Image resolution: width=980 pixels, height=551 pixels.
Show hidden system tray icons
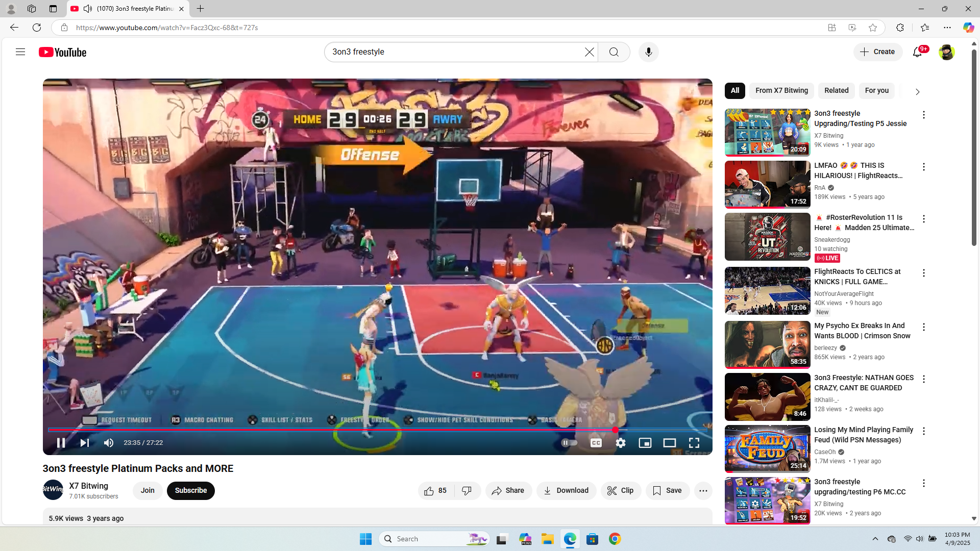[875, 539]
